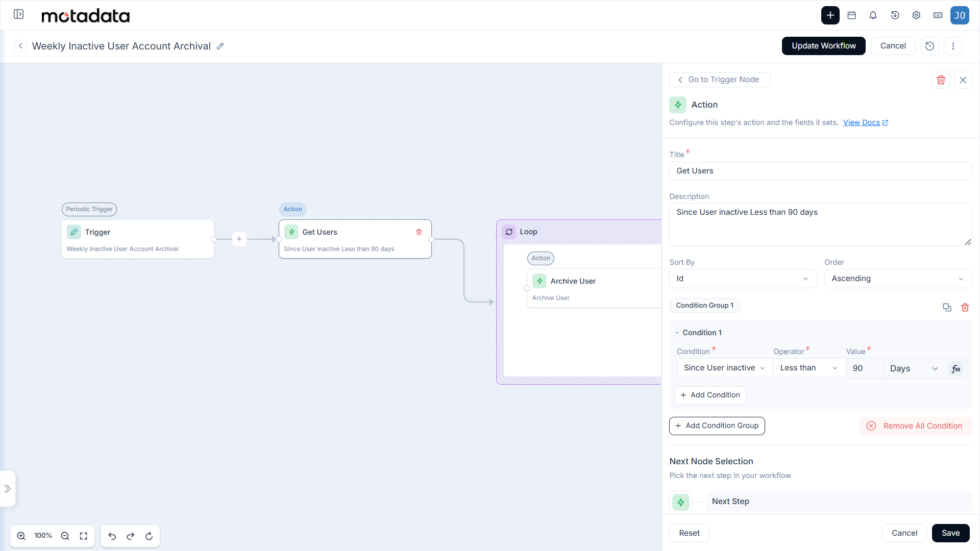
Task: Open the View Docs link
Action: coord(865,122)
